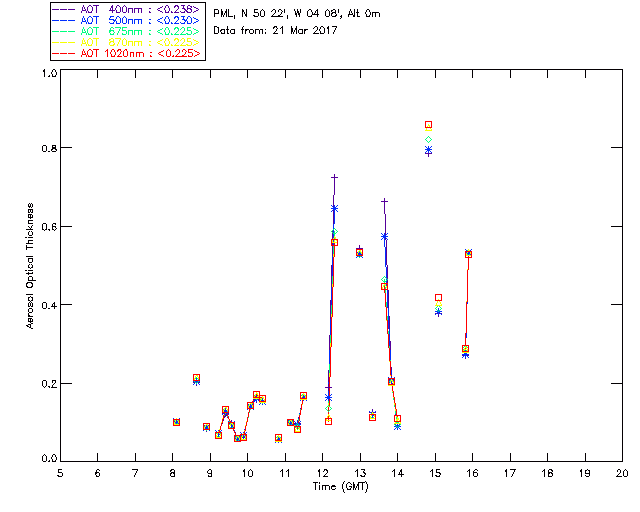Click the y-axis tick label 0.6

49,227
